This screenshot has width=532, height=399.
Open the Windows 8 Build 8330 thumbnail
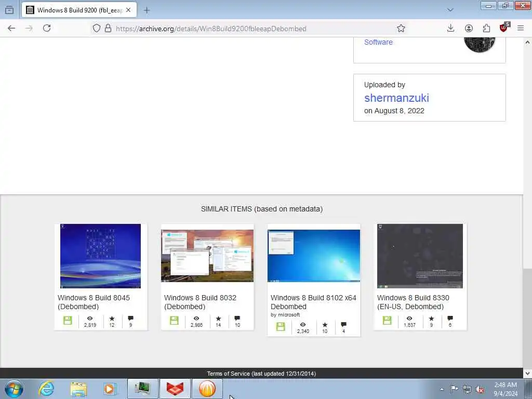(420, 256)
